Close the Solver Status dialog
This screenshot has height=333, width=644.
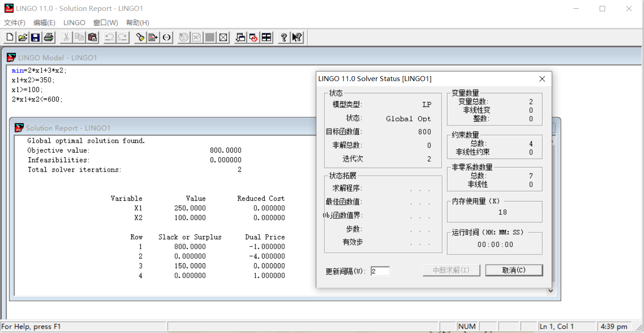542,79
